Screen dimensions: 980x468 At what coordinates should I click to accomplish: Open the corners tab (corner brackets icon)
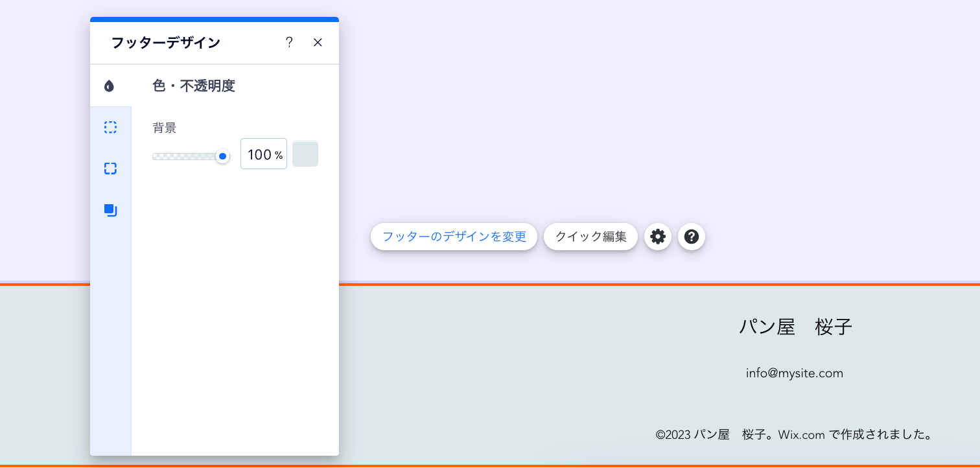[110, 169]
